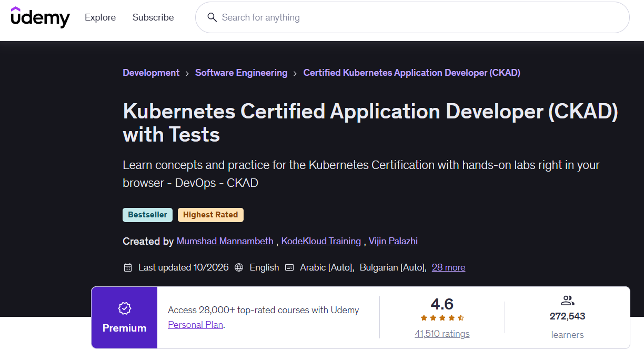Open the Software Engineering breadcrumb link

(241, 73)
